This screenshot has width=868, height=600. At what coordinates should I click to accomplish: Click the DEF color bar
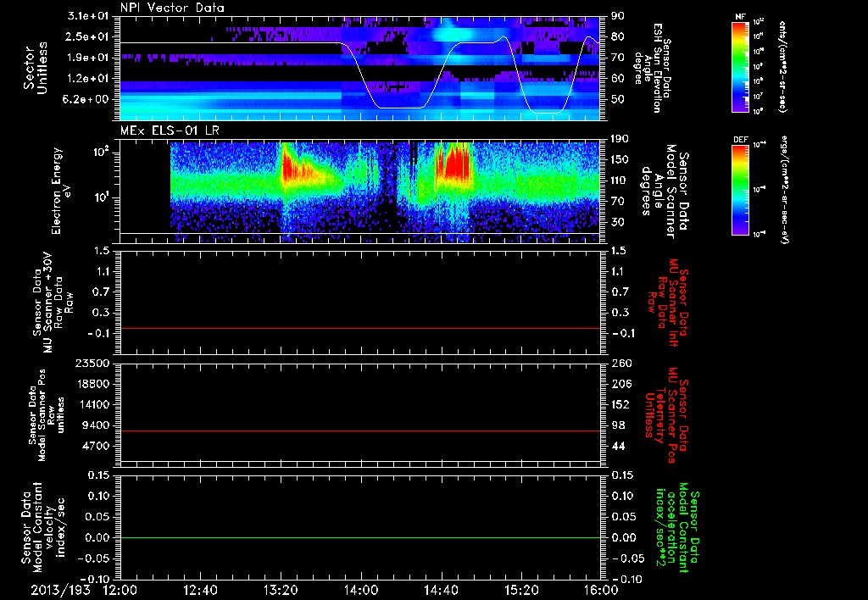point(741,190)
